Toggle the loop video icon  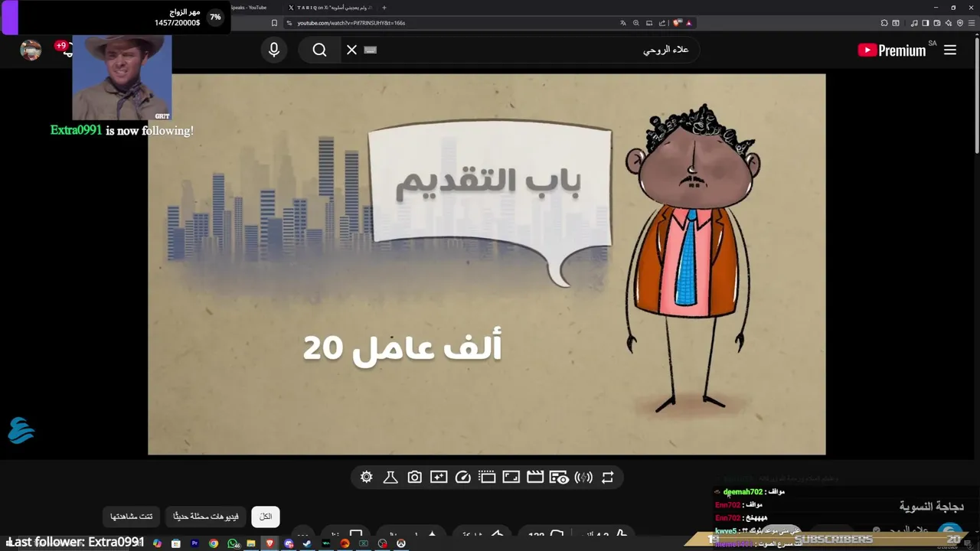[x=607, y=478]
